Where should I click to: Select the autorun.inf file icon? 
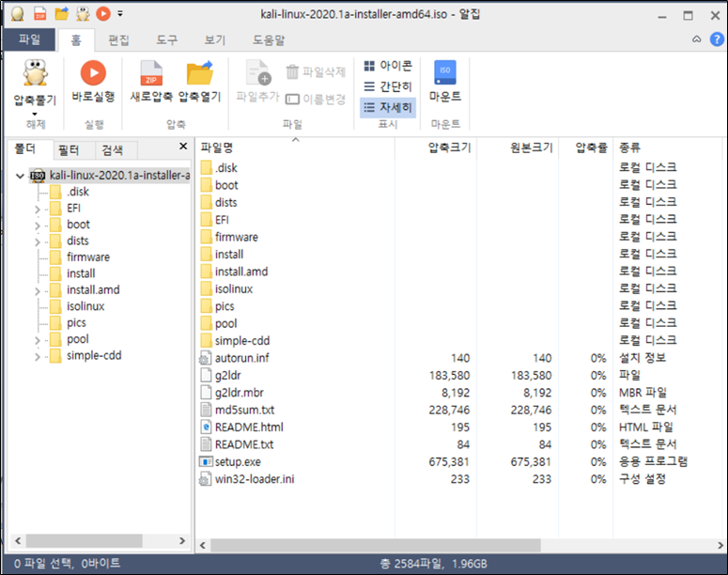[205, 358]
